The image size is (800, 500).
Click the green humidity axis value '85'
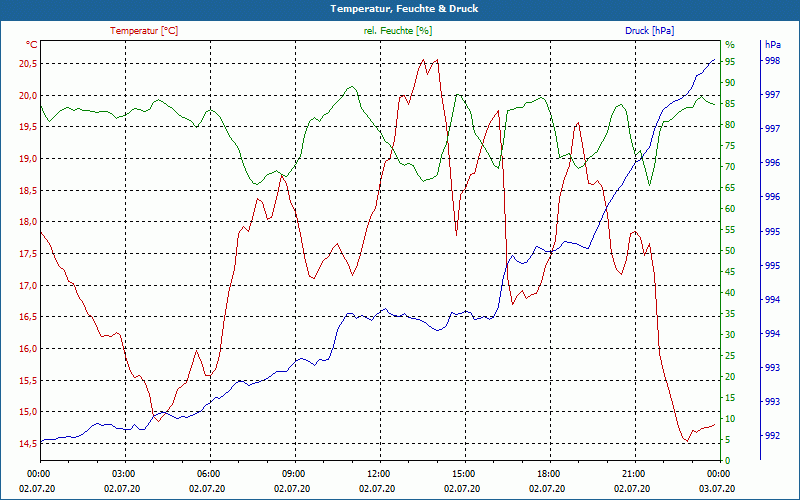pyautogui.click(x=730, y=104)
